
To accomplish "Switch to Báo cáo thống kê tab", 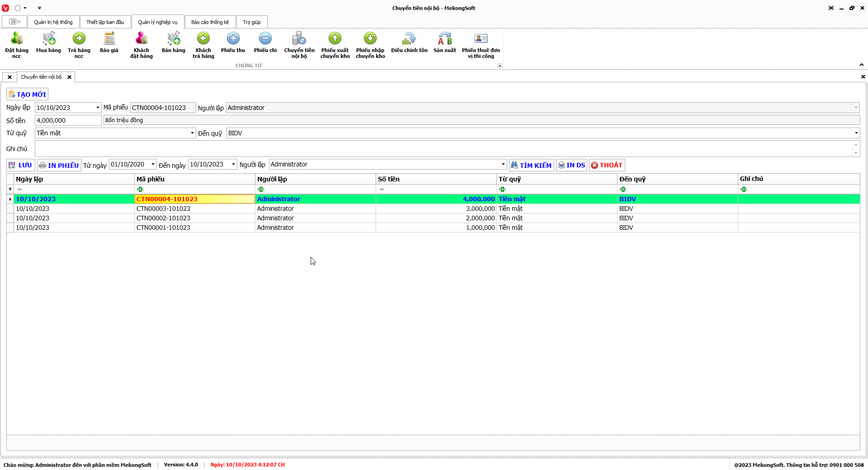I will (210, 22).
